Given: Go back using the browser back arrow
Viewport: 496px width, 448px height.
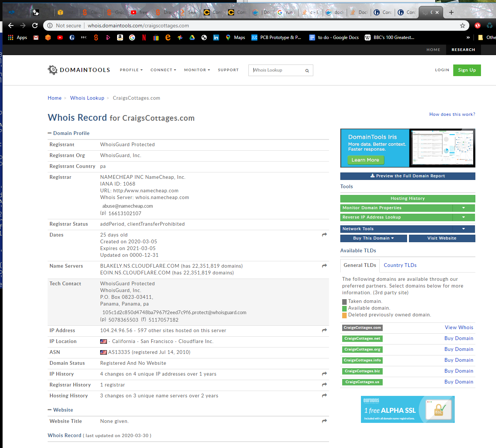Looking at the screenshot, I should 11,25.
